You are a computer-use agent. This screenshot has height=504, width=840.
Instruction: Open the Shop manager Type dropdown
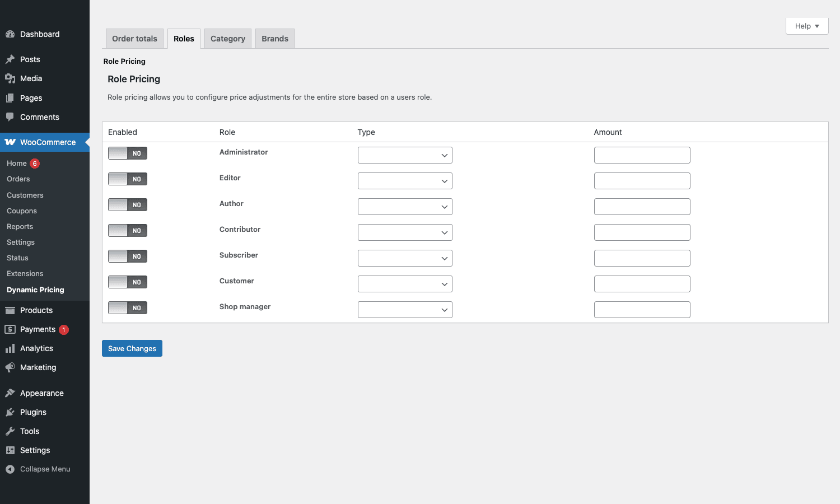405,310
